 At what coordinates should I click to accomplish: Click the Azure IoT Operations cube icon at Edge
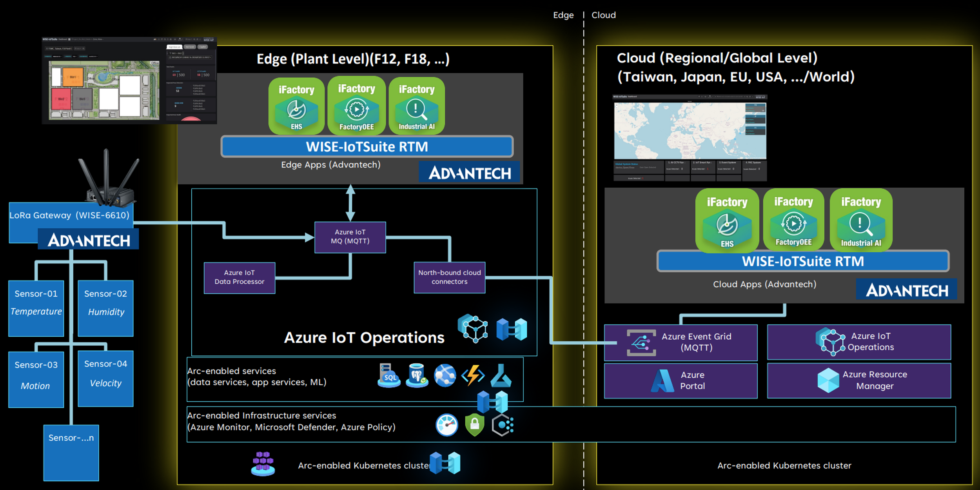click(x=473, y=328)
